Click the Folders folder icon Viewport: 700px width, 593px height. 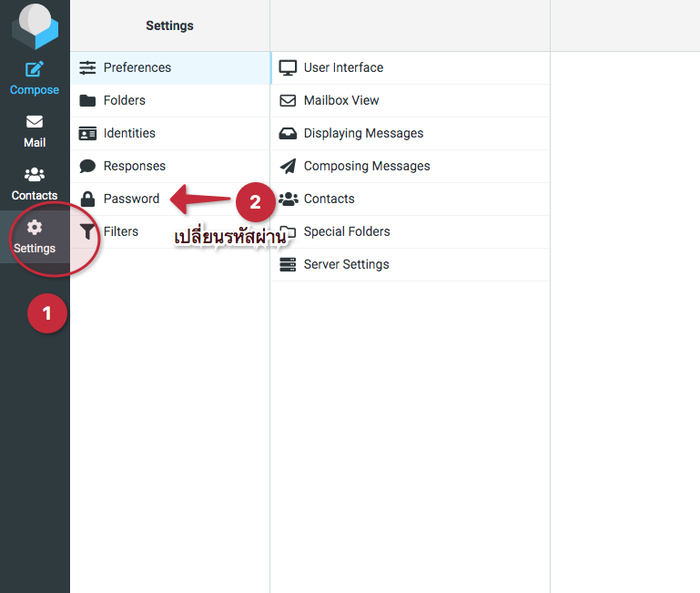click(87, 100)
